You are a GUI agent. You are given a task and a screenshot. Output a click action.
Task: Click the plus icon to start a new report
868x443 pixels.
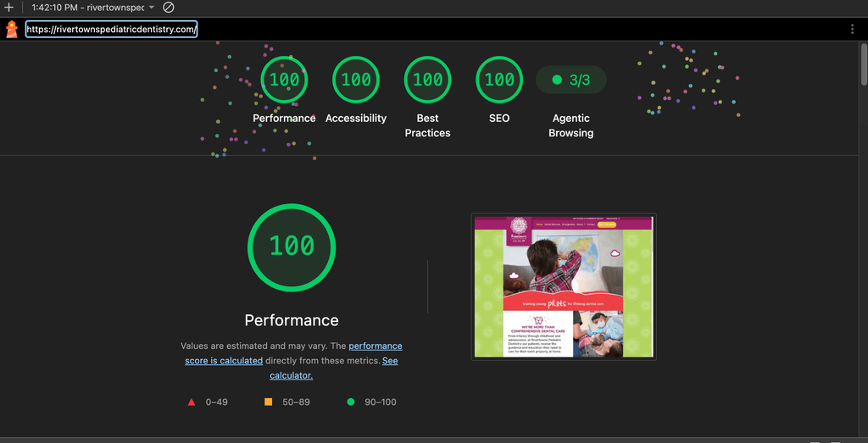point(8,8)
